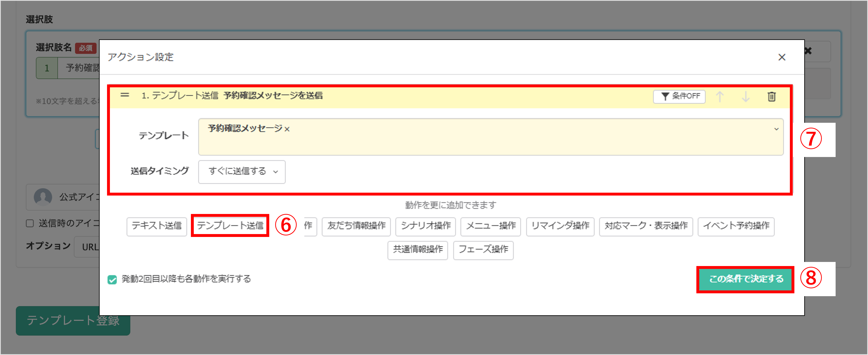Image resolution: width=868 pixels, height=355 pixels.
Task: Choose フェーズ操作 from action options
Action: [x=483, y=250]
